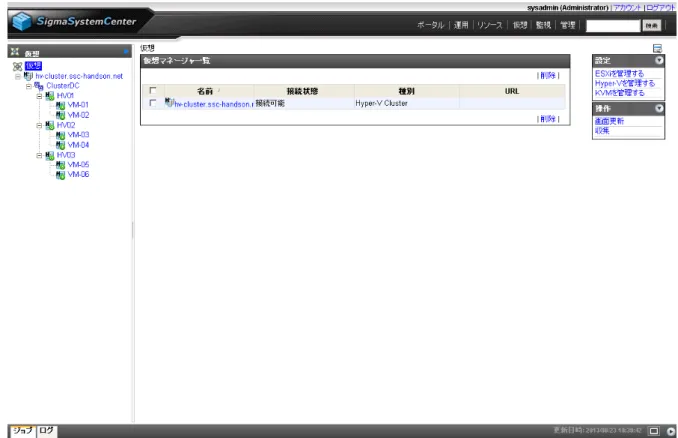Click the search button in header

(652, 26)
